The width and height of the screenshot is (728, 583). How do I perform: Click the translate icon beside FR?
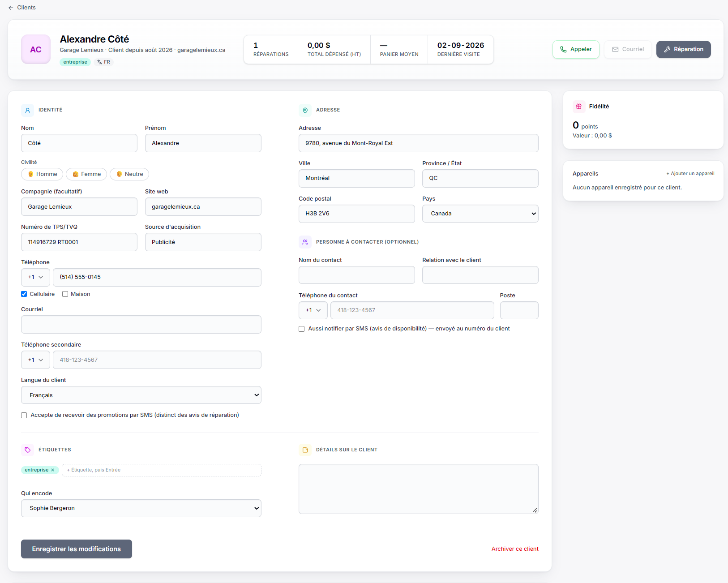pos(99,62)
